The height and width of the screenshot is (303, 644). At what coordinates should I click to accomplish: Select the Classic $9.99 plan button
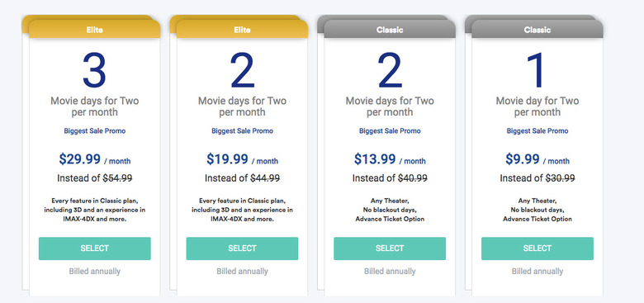pos(537,249)
